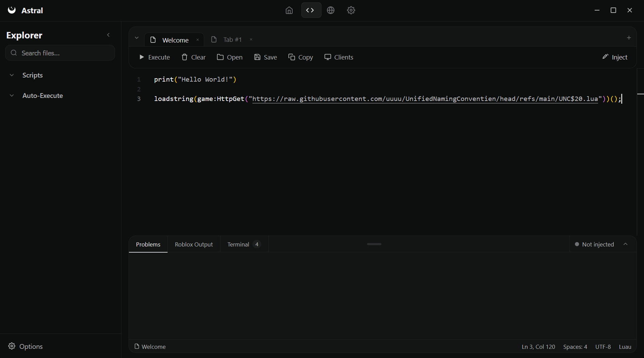This screenshot has width=644, height=358.
Task: Click the githubusercontent URL in line 3
Action: click(425, 99)
